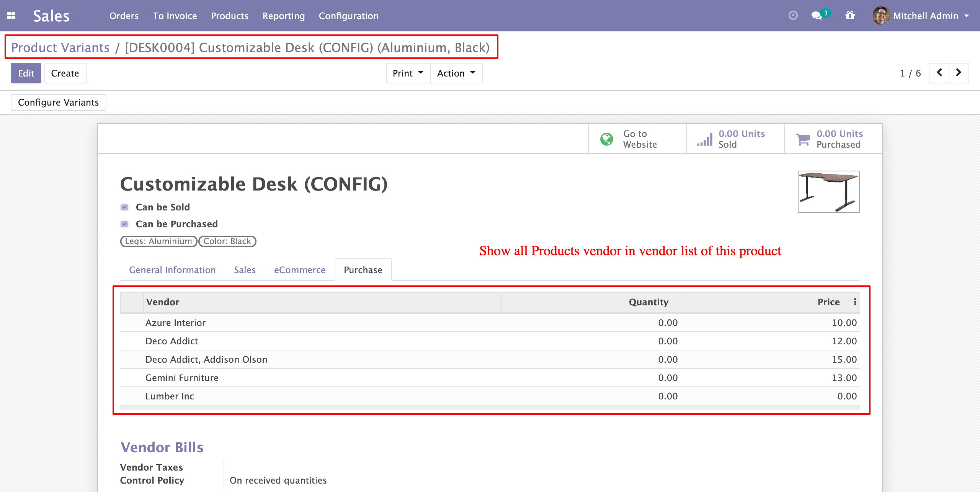980x492 pixels.
Task: Open the activities clock icon
Action: [793, 15]
